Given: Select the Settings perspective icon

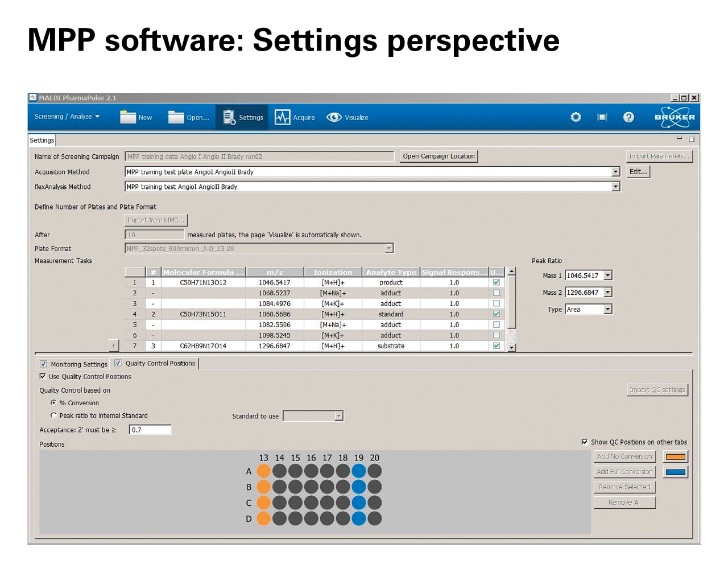Looking at the screenshot, I should tap(229, 117).
